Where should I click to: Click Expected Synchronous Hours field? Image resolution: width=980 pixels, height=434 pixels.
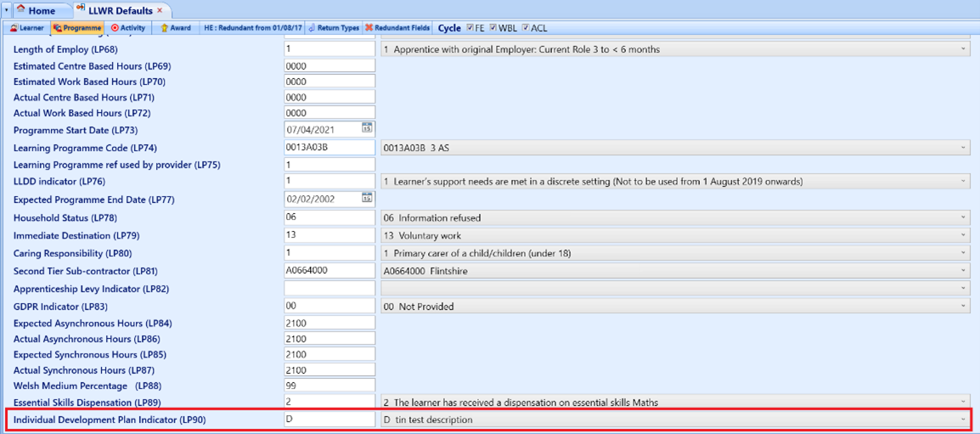click(x=329, y=354)
